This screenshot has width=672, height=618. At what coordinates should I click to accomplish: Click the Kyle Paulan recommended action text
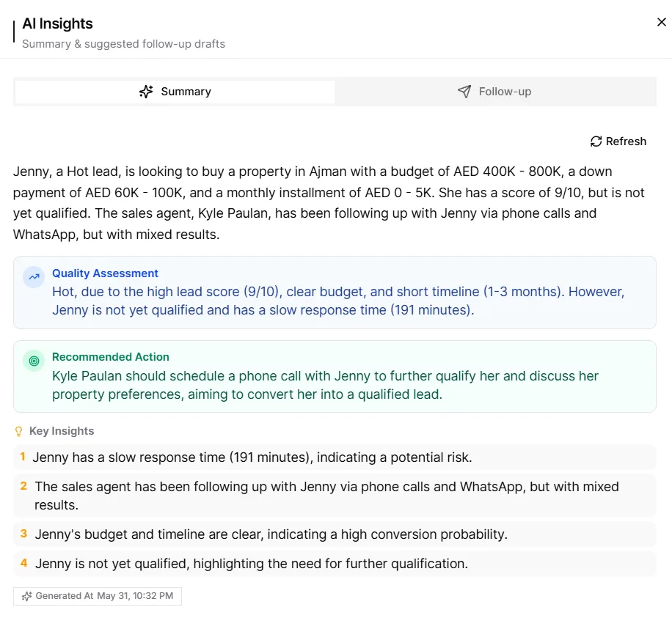pos(325,385)
